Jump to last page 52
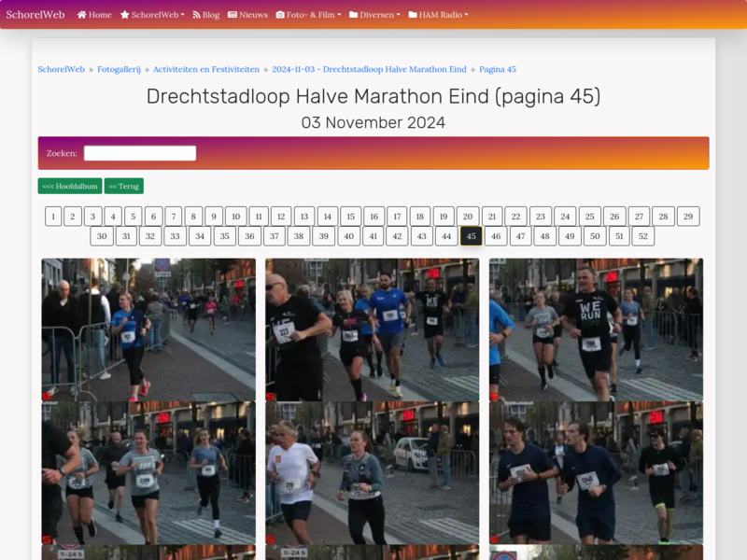 [643, 236]
